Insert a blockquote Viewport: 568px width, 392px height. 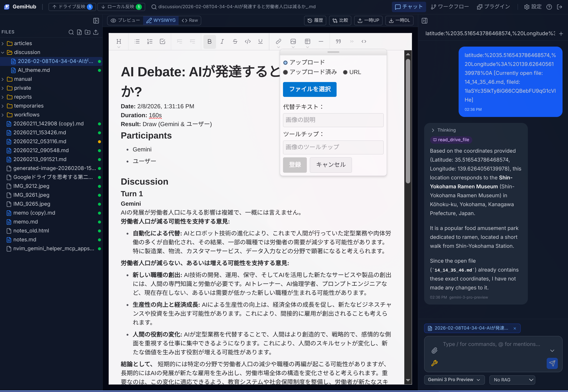tap(338, 41)
